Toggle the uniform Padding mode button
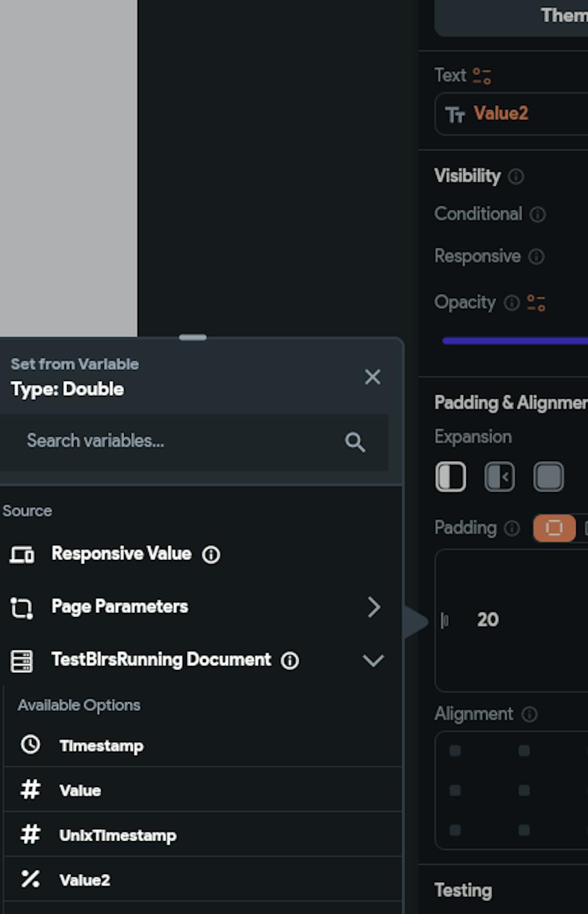588x914 pixels. (554, 528)
